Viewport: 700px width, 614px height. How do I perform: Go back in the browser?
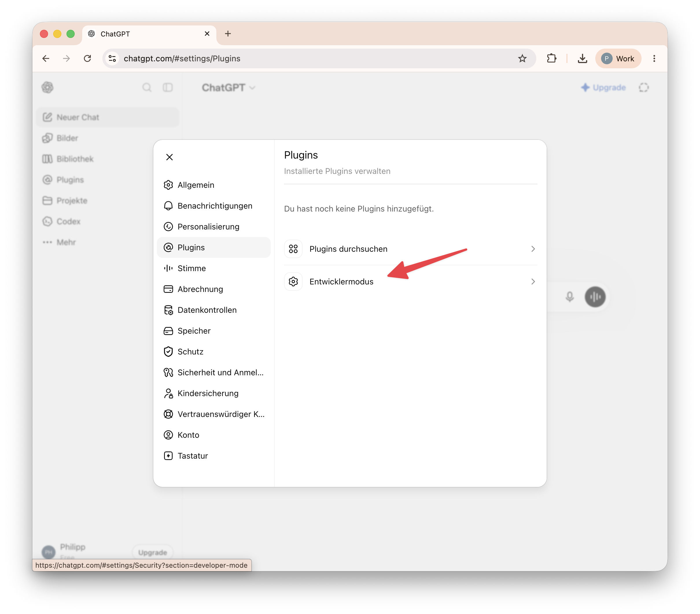coord(46,58)
